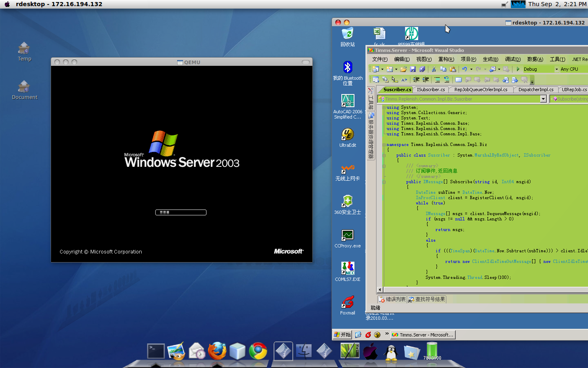Open the dropdown arrow beside the Undo icon
Image resolution: width=588 pixels, height=368 pixels.
[471, 69]
